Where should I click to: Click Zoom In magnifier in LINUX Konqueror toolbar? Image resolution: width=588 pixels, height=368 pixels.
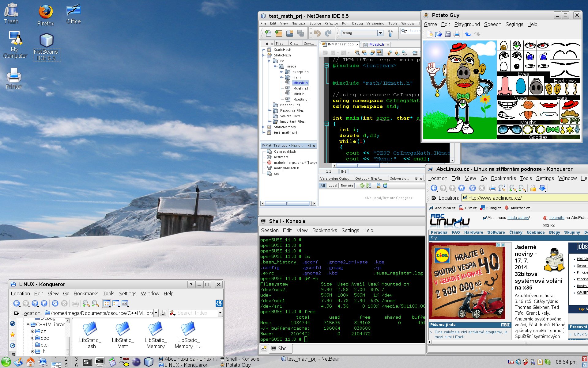(86, 303)
